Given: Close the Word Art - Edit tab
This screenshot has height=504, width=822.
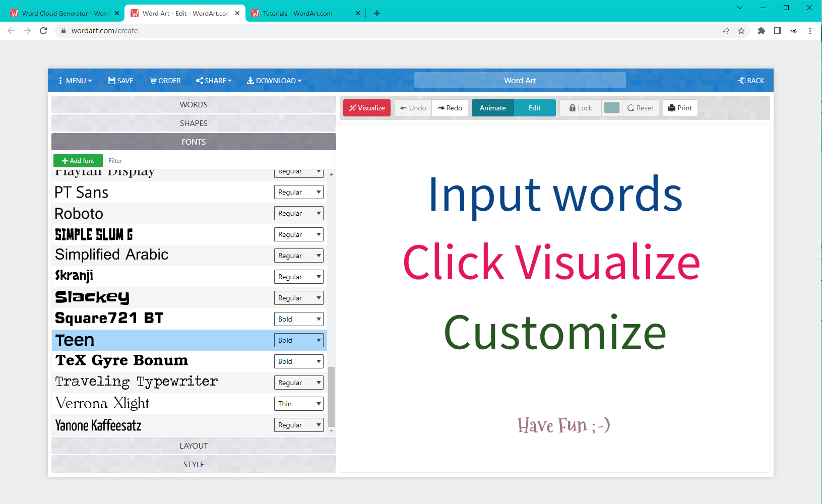Looking at the screenshot, I should pos(237,14).
